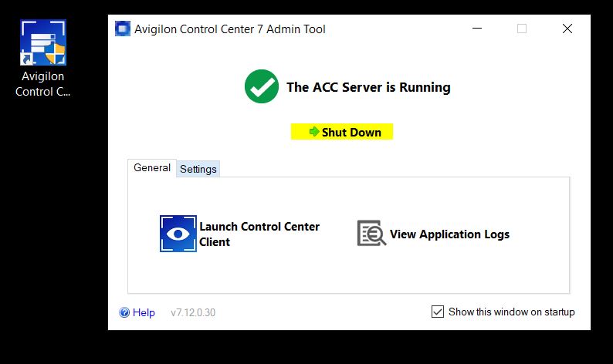Click the Admin Tool title bar app icon
This screenshot has height=364, width=613.
[123, 29]
